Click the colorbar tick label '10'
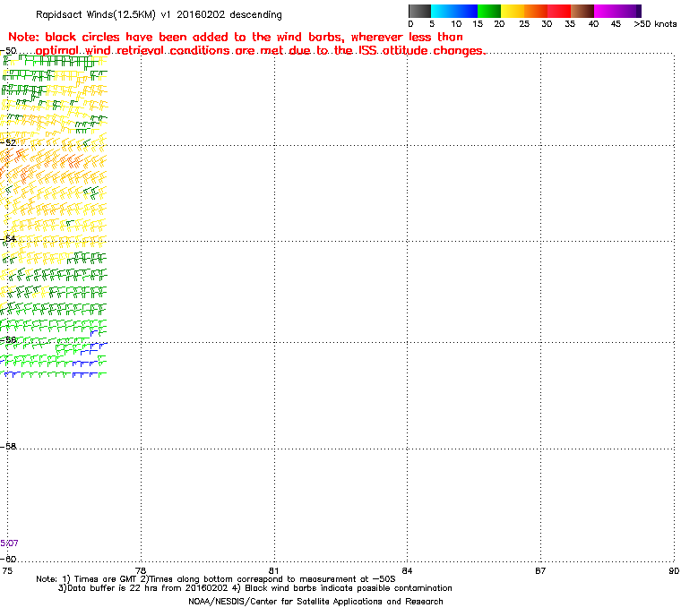The width and height of the screenshot is (681, 616). 455,24
